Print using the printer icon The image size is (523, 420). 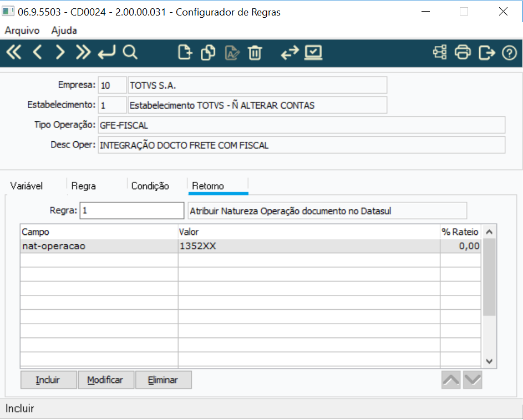463,52
